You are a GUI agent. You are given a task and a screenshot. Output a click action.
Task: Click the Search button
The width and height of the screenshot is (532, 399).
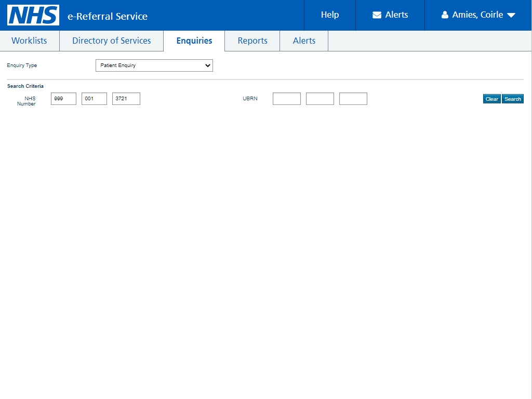[513, 99]
